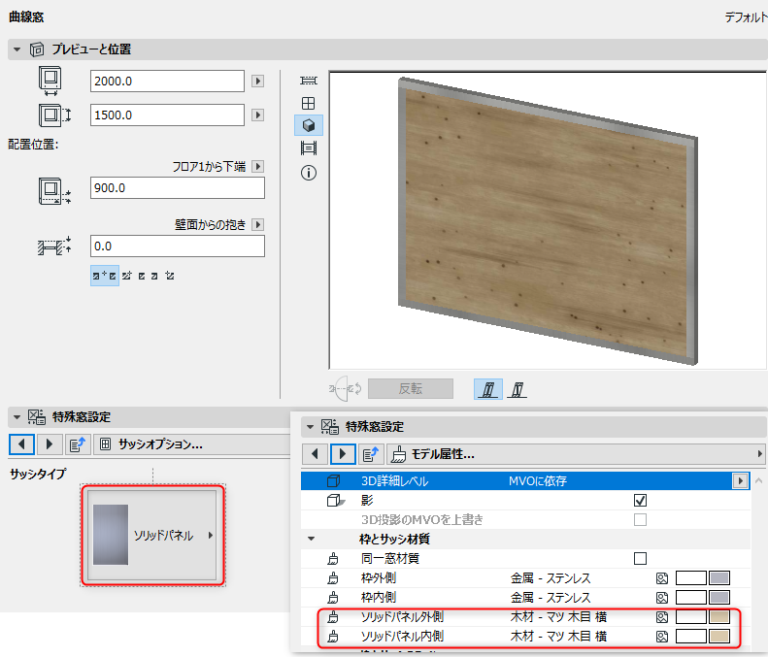Select the 枠外側 金属 - ステンレス value

pos(551,578)
